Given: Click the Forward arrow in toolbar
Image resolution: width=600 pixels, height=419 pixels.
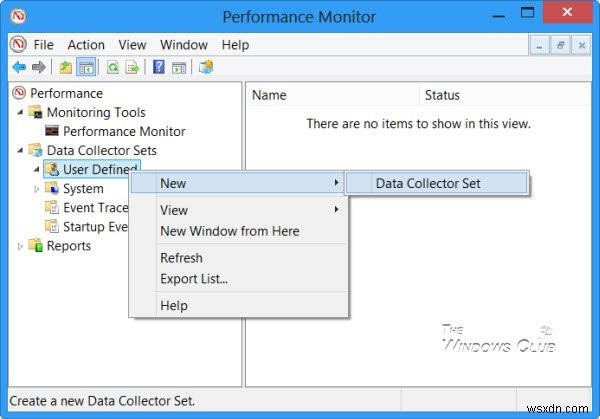Looking at the screenshot, I should click(x=38, y=67).
